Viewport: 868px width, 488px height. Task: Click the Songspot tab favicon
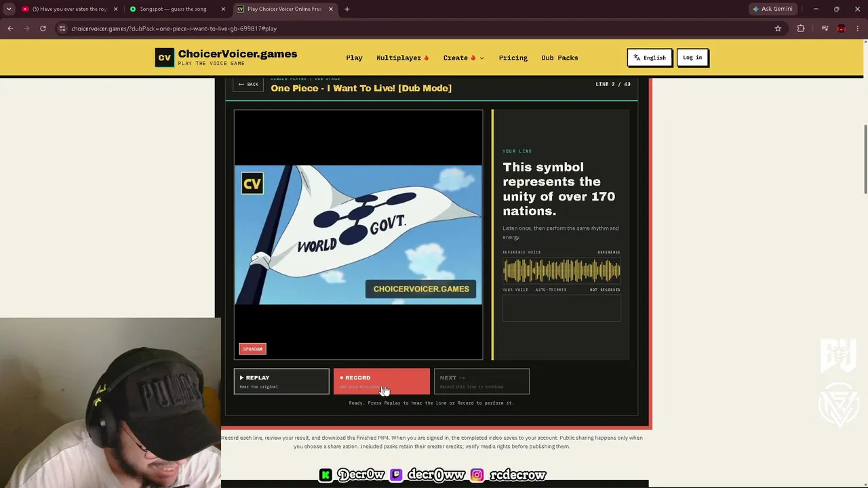(133, 9)
